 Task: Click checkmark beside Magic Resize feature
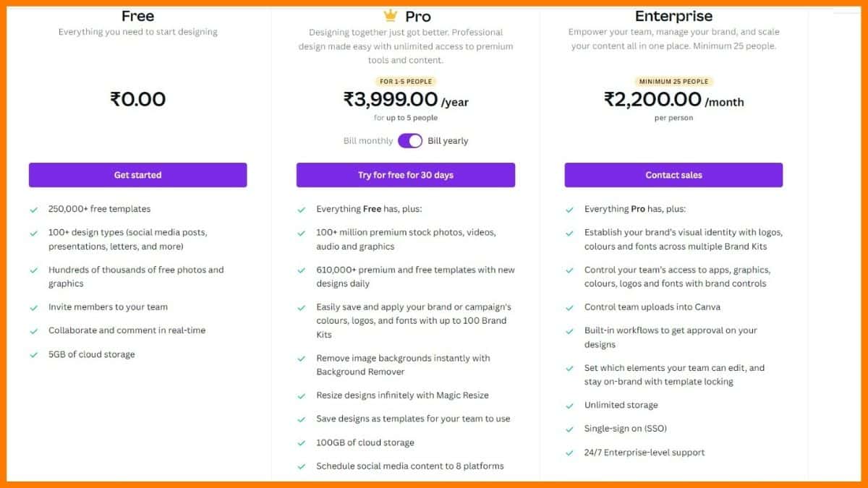click(x=302, y=396)
